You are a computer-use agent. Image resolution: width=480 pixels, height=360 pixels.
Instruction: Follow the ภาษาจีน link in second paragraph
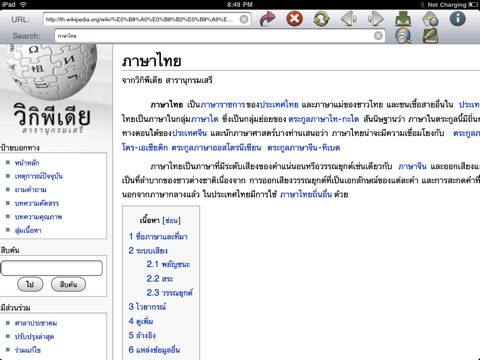coord(412,166)
